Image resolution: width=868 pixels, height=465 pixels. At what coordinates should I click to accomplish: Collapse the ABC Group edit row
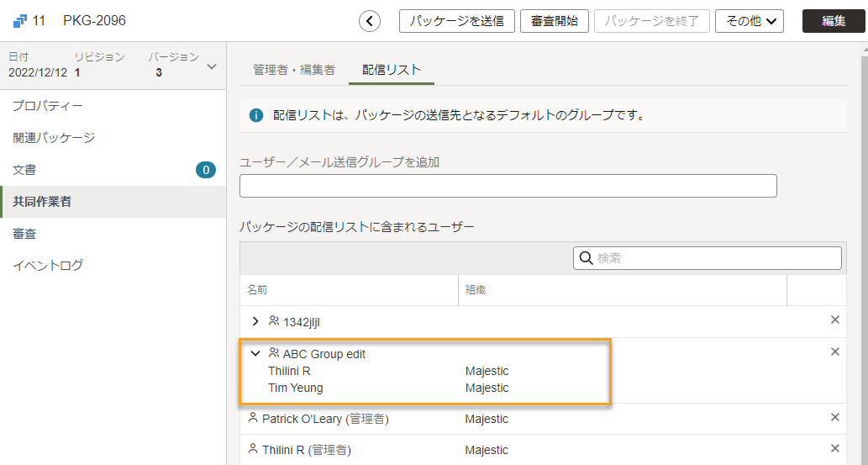pos(255,353)
